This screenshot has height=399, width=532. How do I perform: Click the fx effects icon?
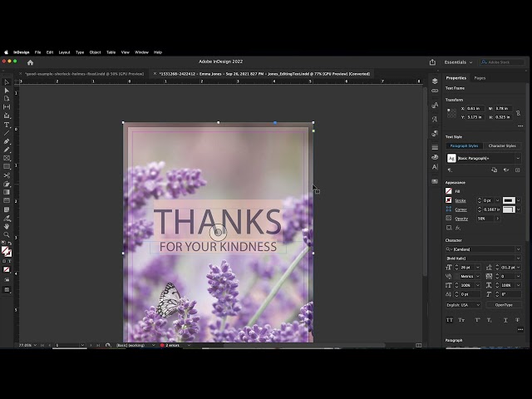click(458, 228)
